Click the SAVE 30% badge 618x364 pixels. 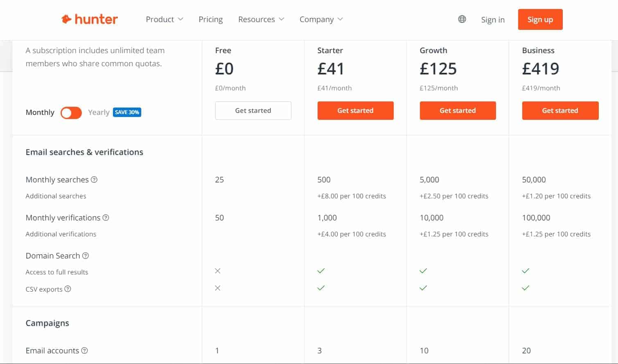(x=127, y=112)
